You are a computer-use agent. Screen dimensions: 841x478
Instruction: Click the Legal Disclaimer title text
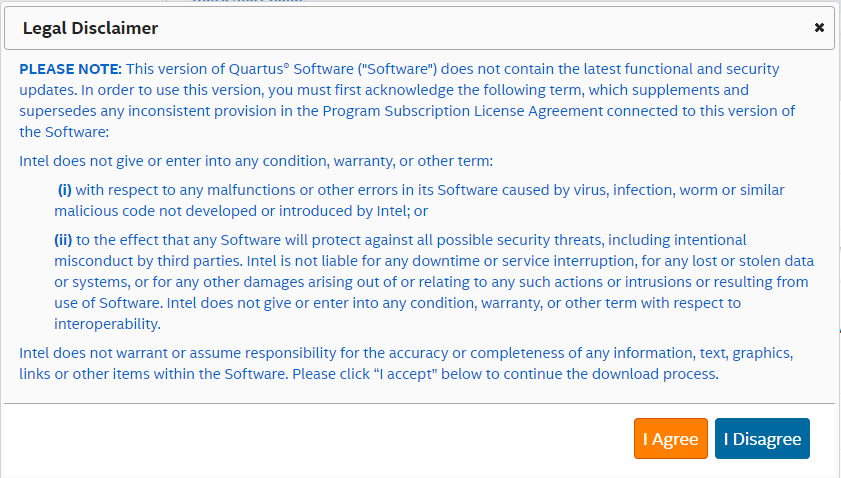click(90, 29)
